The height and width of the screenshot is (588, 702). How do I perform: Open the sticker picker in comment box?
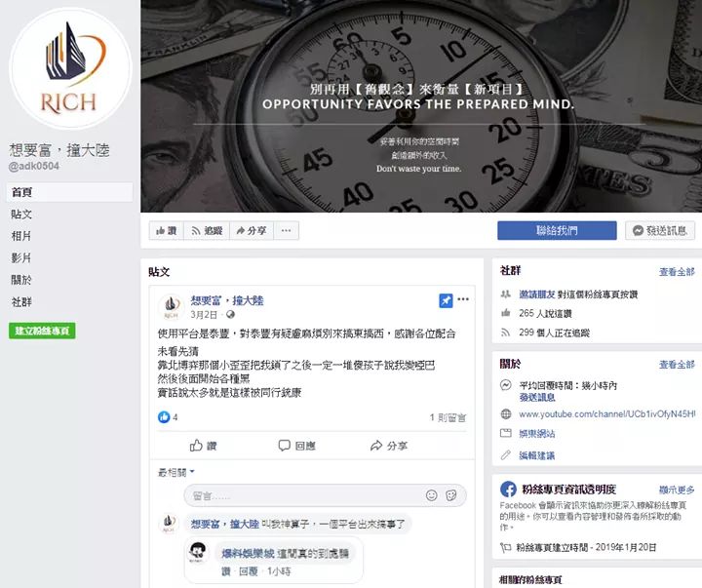click(x=451, y=494)
